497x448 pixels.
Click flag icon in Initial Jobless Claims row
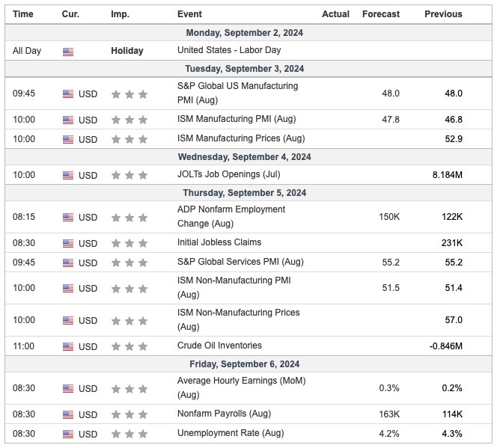[x=68, y=244]
